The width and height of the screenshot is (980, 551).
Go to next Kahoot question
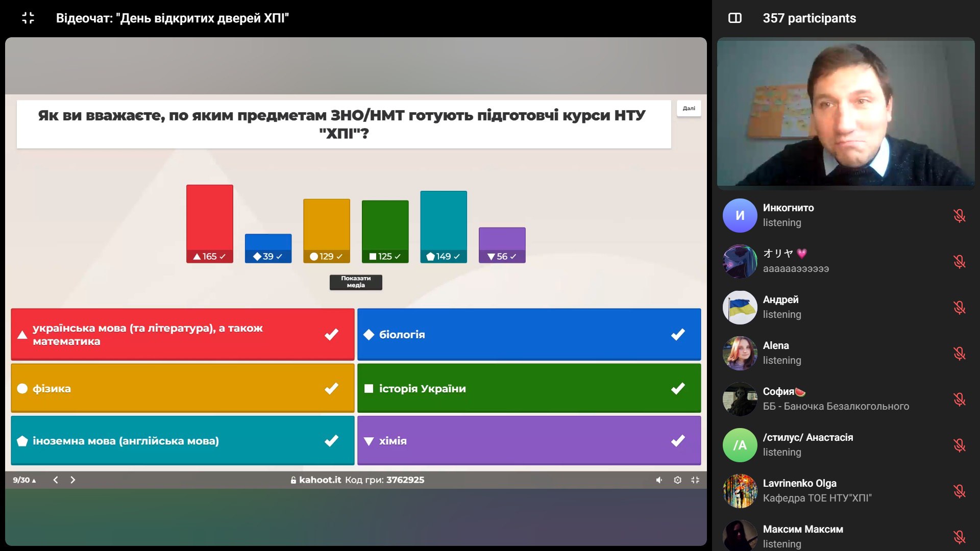click(72, 480)
